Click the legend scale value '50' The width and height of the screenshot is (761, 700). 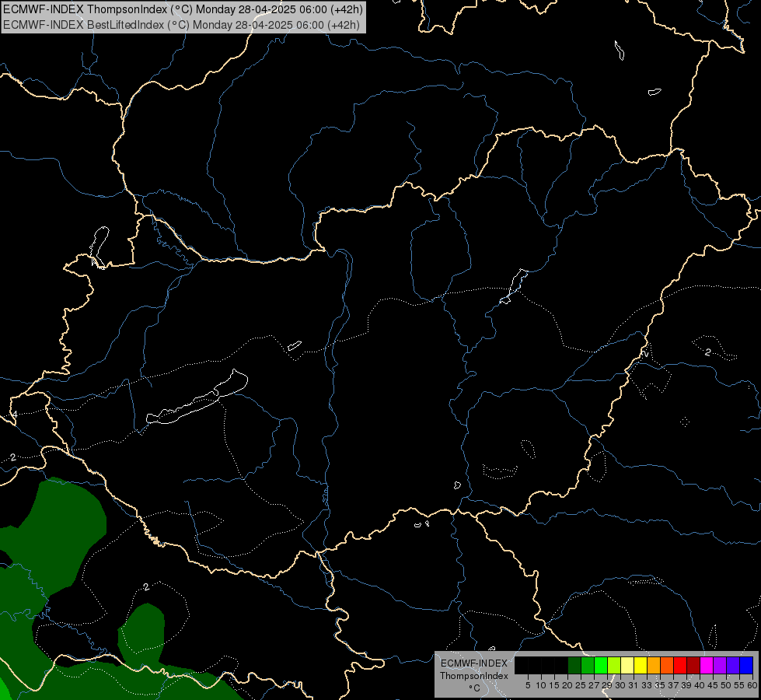click(725, 685)
